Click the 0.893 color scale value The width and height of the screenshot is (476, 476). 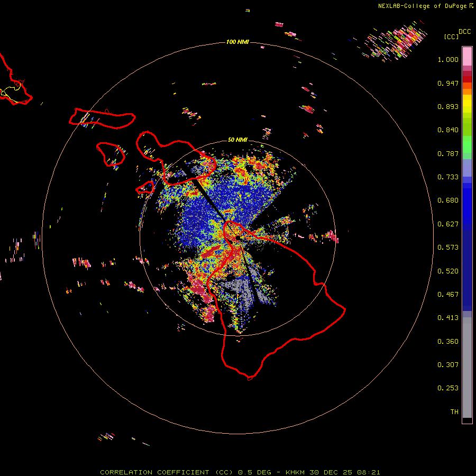[448, 106]
